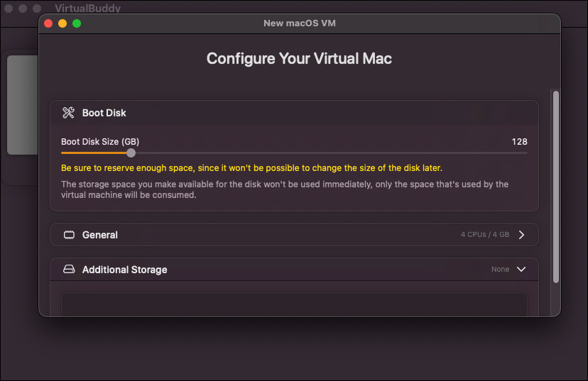Click the Boot Disk Size slider handle

pyautogui.click(x=131, y=153)
